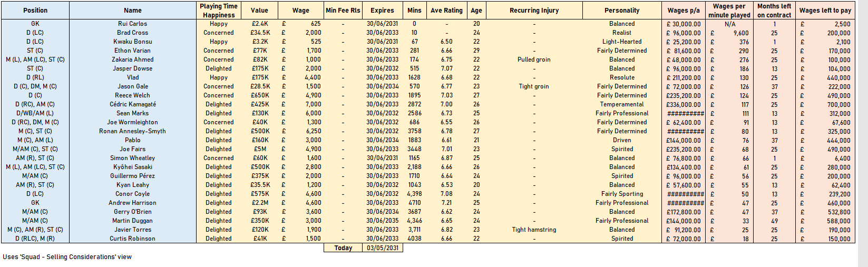
Task: Select the 'Driven' personality cell
Action: tap(622, 140)
